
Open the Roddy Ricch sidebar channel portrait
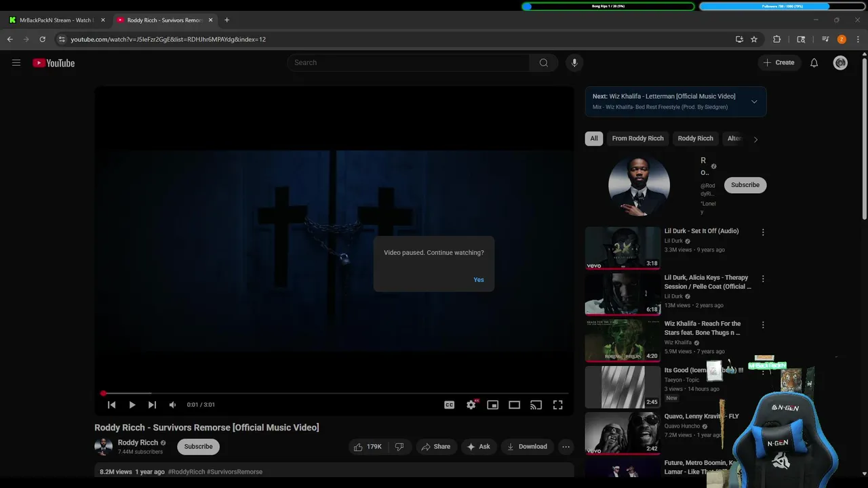pyautogui.click(x=639, y=185)
